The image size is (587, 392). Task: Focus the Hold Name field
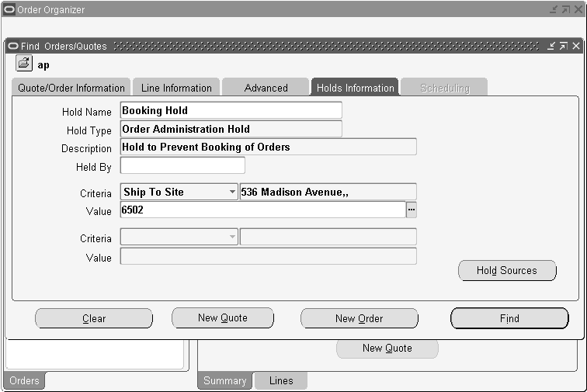point(231,110)
